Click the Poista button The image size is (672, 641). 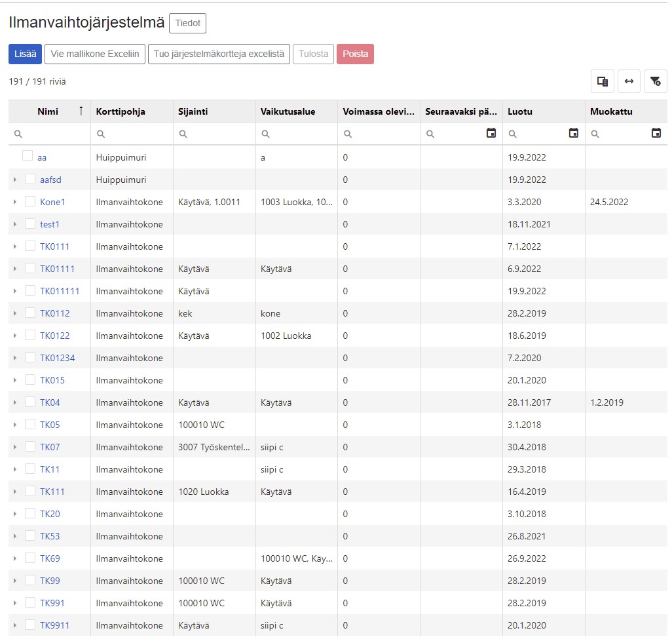tap(355, 54)
